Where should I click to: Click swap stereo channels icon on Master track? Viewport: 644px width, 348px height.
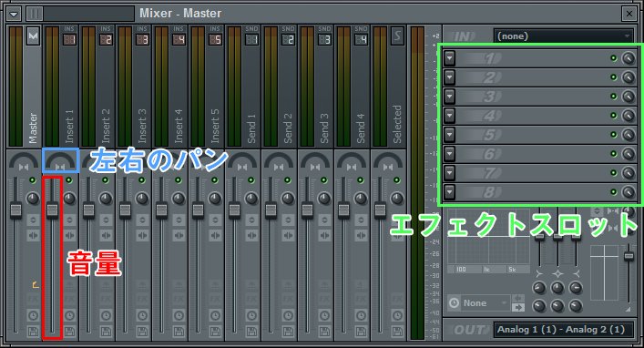(x=33, y=235)
